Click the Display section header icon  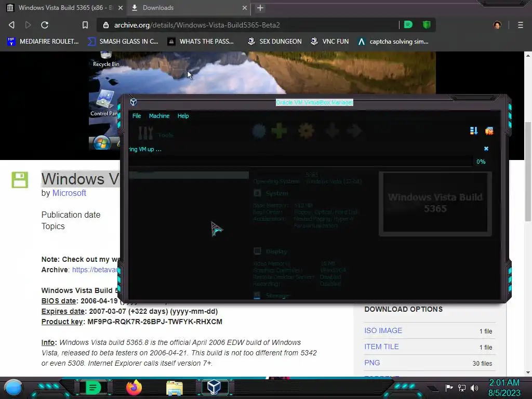coord(257,251)
